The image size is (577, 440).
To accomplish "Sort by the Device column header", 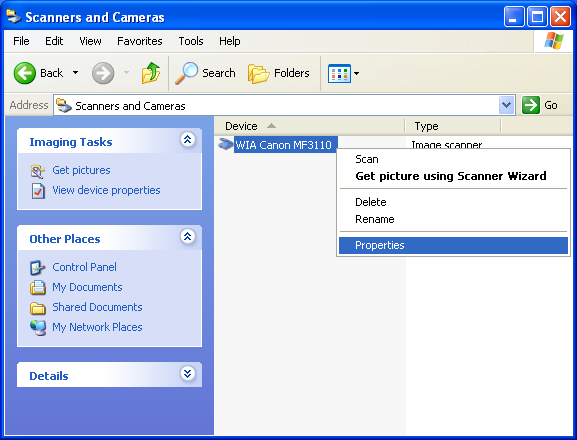I will (x=309, y=126).
